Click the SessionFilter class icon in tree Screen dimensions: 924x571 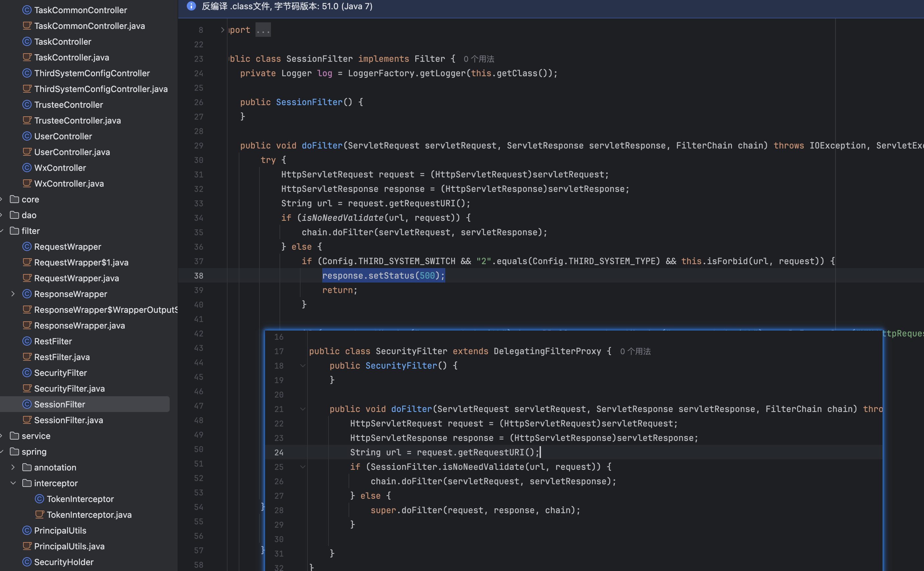tap(27, 404)
